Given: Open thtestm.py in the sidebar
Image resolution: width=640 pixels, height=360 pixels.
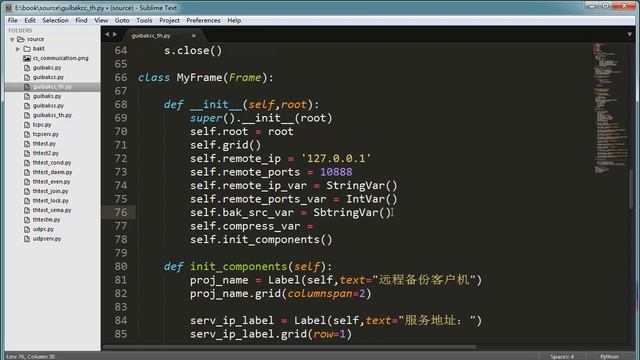Looking at the screenshot, I should [x=46, y=220].
